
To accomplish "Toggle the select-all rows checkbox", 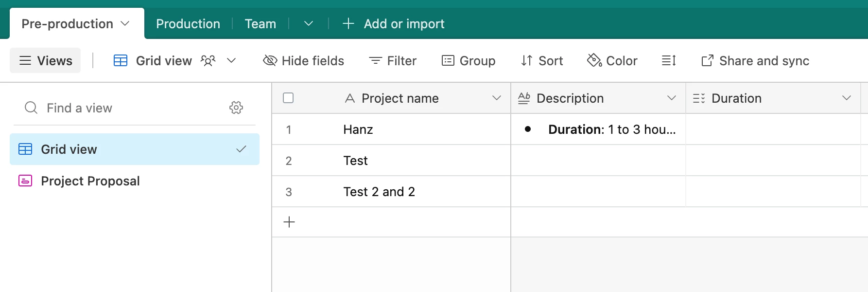I will tap(288, 98).
